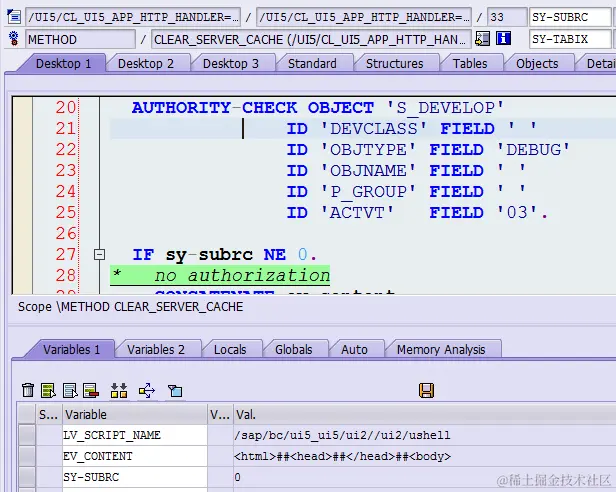Click the blue information icon beside method name
The width and height of the screenshot is (616, 492).
[x=503, y=39]
